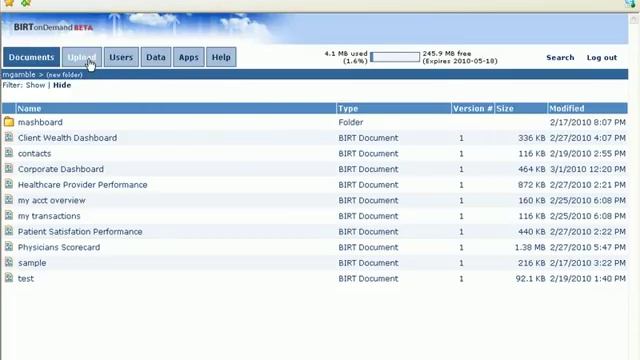This screenshot has width=640, height=360.
Task: Click the Client Wealth Dashboard document icon
Action: pyautogui.click(x=9, y=137)
